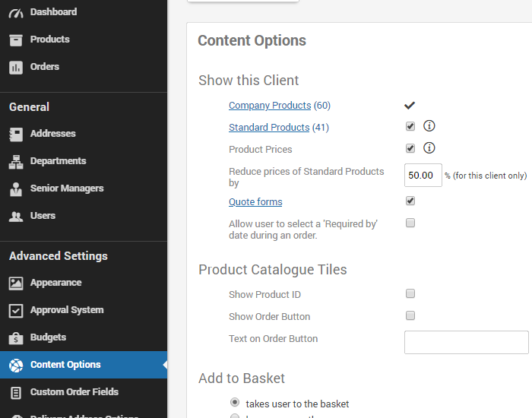Click the Text on Order Button field
This screenshot has width=532, height=418.
[x=466, y=342]
